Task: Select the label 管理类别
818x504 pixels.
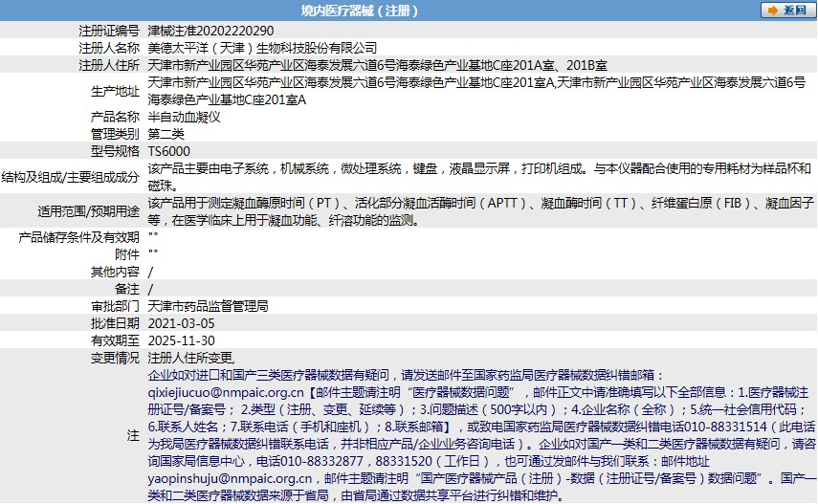Action: click(x=116, y=134)
